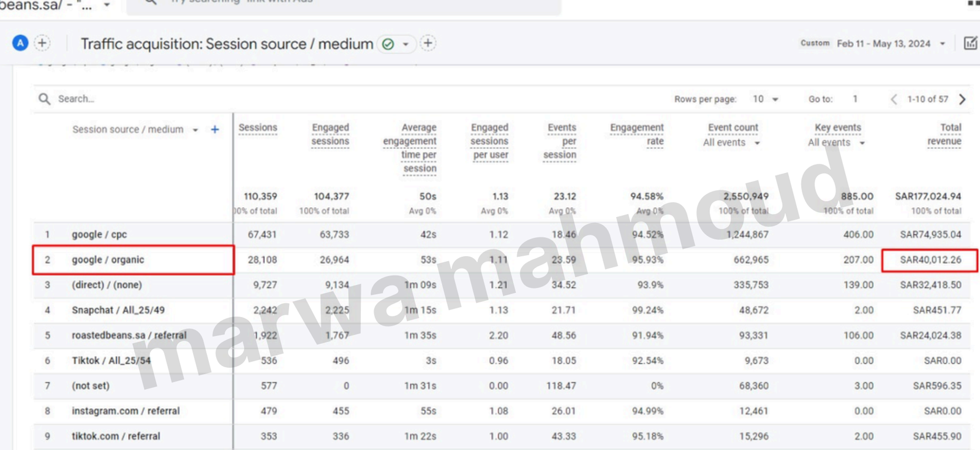980x450 pixels.
Task: Open Key events 'All events' dropdown
Action: point(862,143)
